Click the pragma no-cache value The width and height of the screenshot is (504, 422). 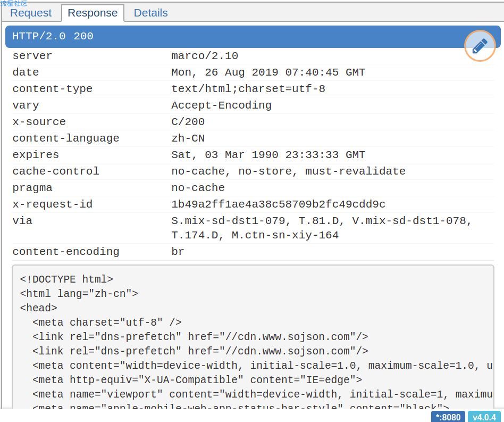(198, 187)
